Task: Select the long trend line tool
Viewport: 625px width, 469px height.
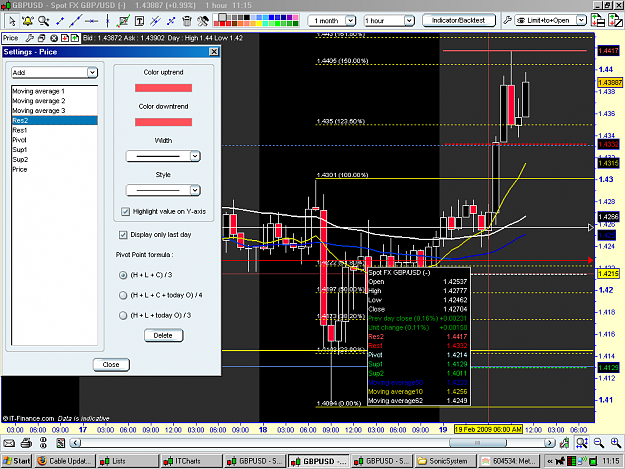Action: [75, 20]
